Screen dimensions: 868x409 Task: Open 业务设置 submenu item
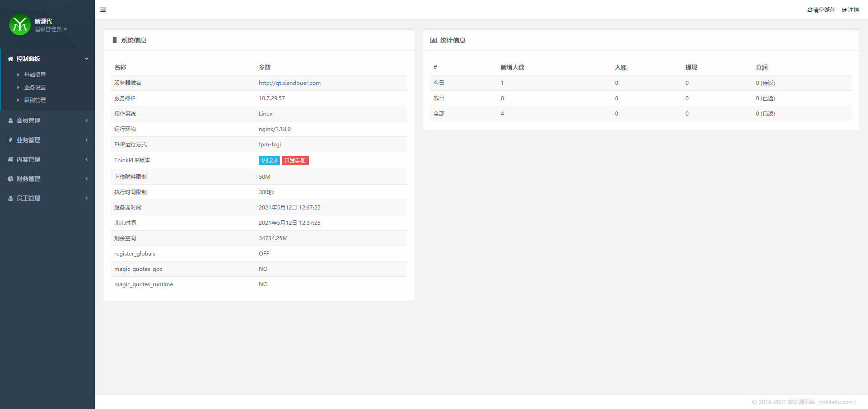click(35, 88)
